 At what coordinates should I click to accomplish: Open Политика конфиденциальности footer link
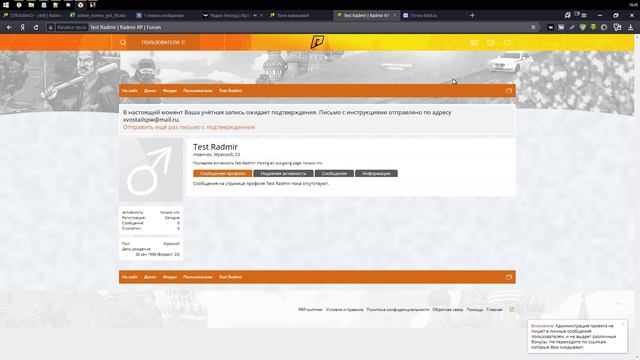[x=398, y=309]
